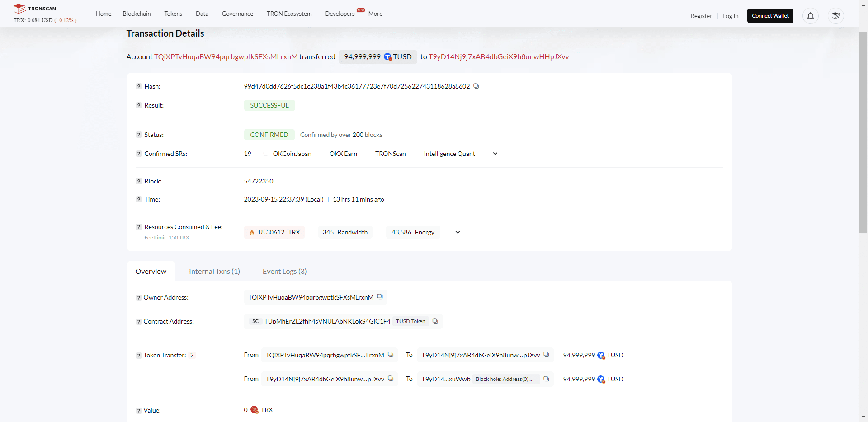
Task: Copy the Black hole To address
Action: point(546,379)
